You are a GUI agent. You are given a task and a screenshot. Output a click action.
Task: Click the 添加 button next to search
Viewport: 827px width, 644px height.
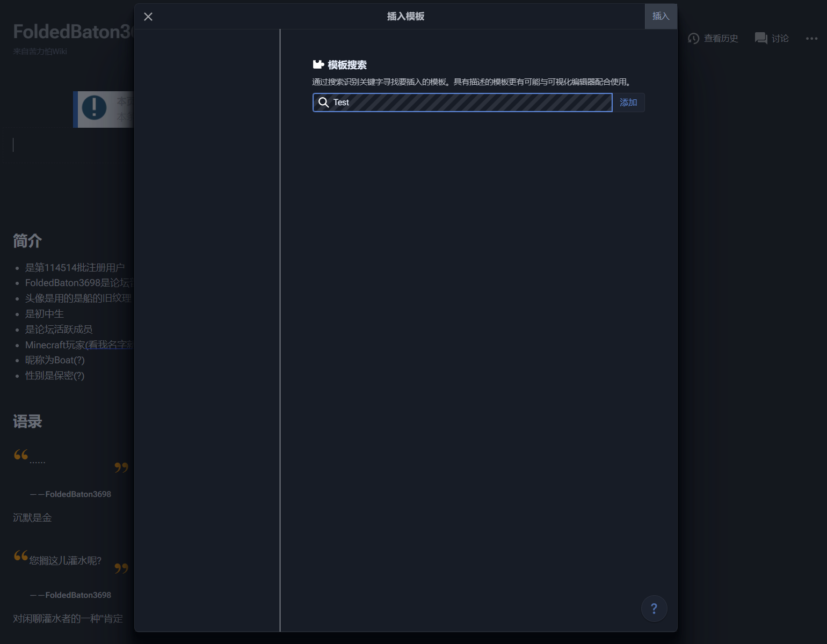pyautogui.click(x=628, y=103)
